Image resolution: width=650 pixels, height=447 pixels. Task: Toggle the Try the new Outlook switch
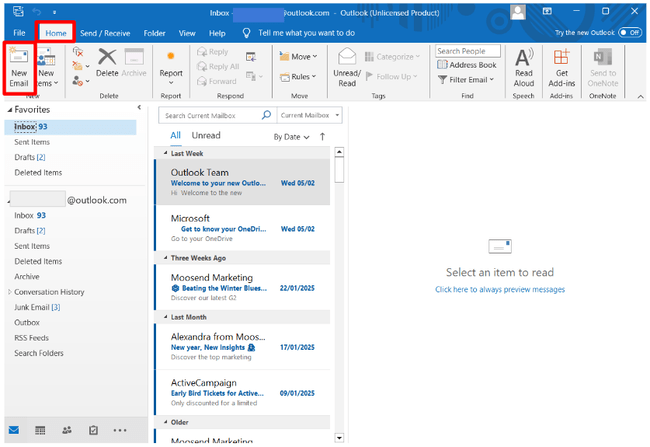point(630,32)
